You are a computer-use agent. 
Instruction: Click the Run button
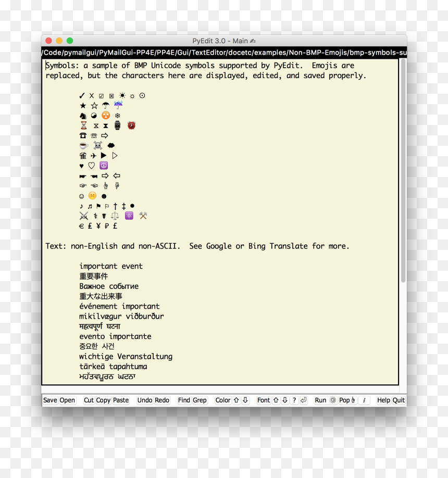pyautogui.click(x=320, y=400)
